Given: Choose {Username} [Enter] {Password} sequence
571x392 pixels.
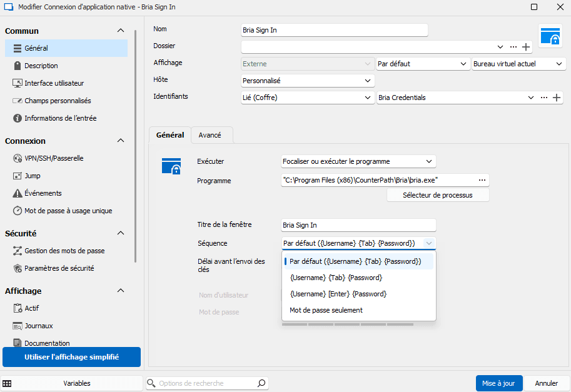Looking at the screenshot, I should 338,294.
